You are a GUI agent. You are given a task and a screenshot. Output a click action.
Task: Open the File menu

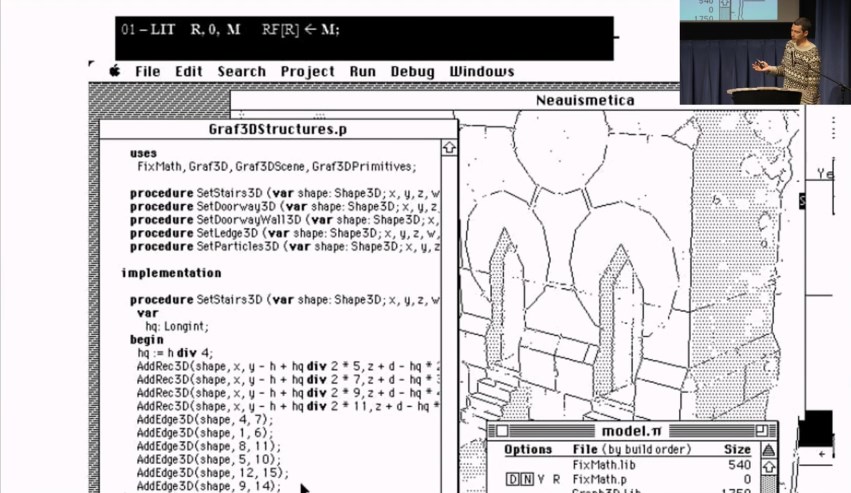(x=147, y=71)
